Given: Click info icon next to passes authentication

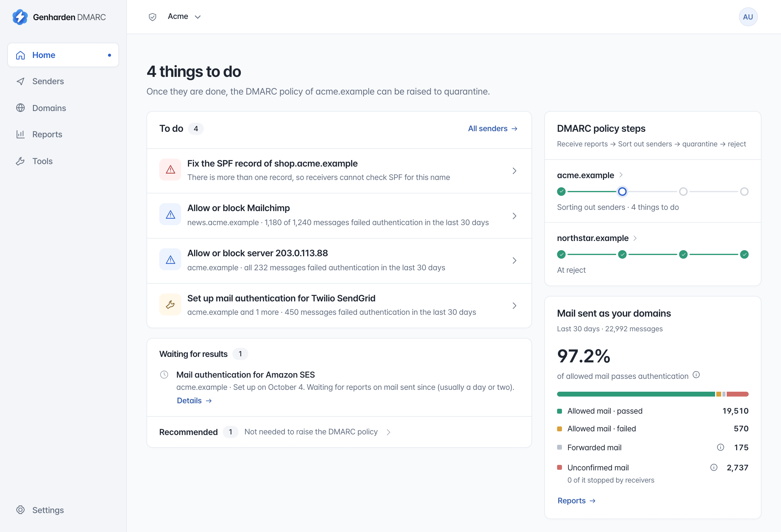Looking at the screenshot, I should pyautogui.click(x=696, y=374).
